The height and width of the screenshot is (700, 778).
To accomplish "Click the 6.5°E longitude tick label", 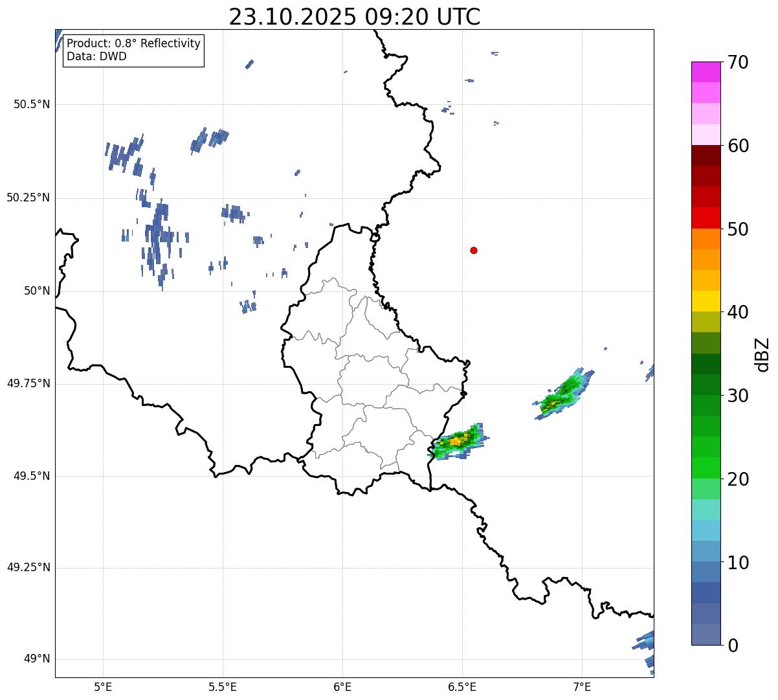I will (462, 686).
